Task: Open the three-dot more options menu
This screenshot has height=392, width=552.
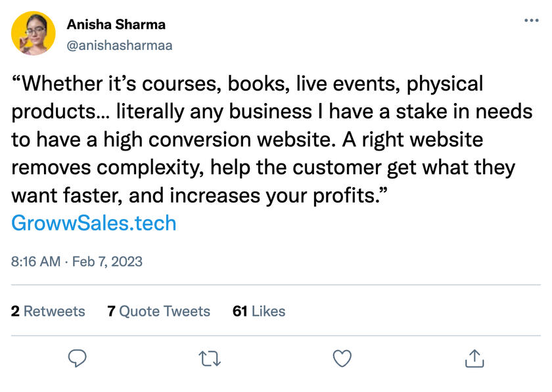Action: click(531, 20)
